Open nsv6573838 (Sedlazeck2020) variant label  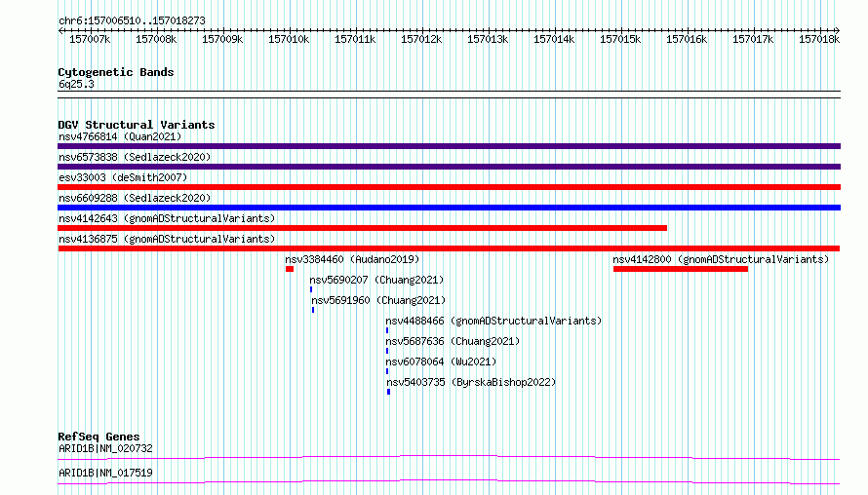[x=135, y=157]
